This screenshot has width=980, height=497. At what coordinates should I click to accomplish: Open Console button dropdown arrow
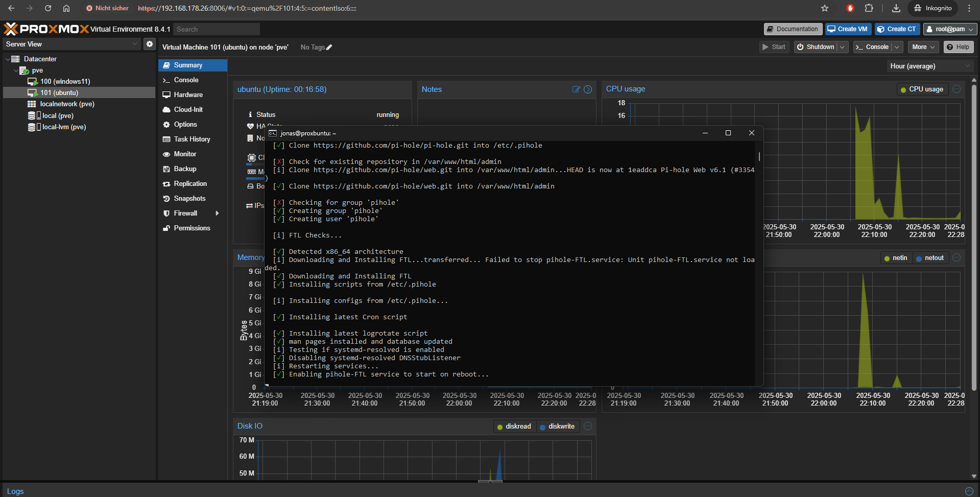[x=897, y=47]
